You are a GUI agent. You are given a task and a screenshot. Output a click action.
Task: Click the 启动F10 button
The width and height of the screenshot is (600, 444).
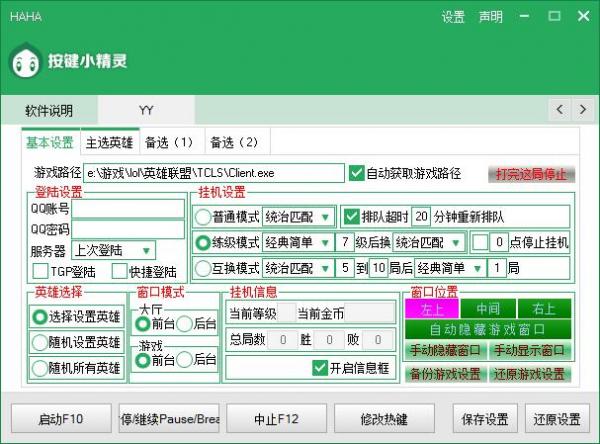(x=61, y=418)
